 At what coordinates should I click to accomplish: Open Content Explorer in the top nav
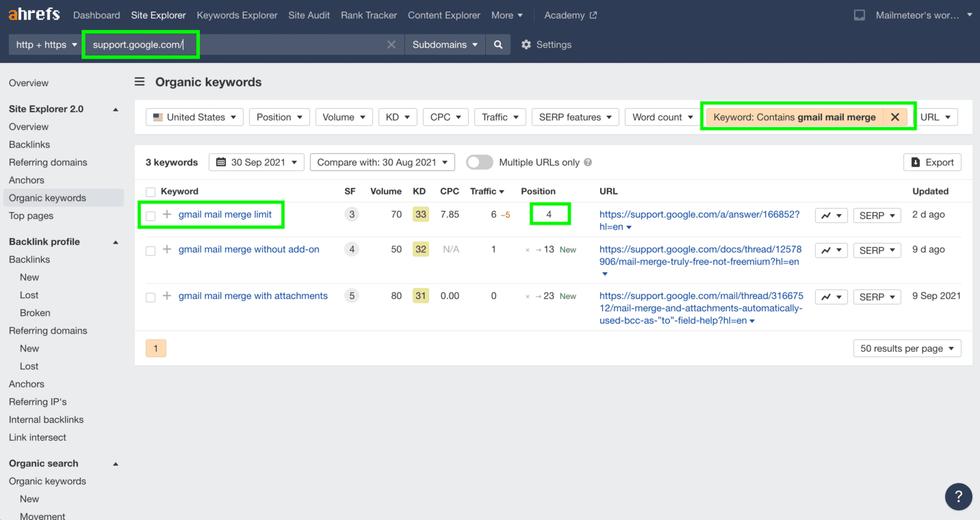(x=444, y=15)
